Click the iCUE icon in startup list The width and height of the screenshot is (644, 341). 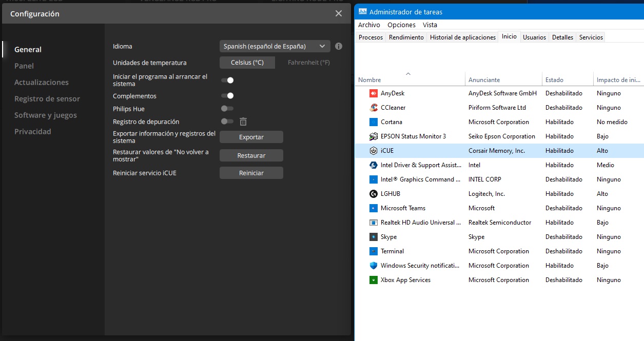374,151
